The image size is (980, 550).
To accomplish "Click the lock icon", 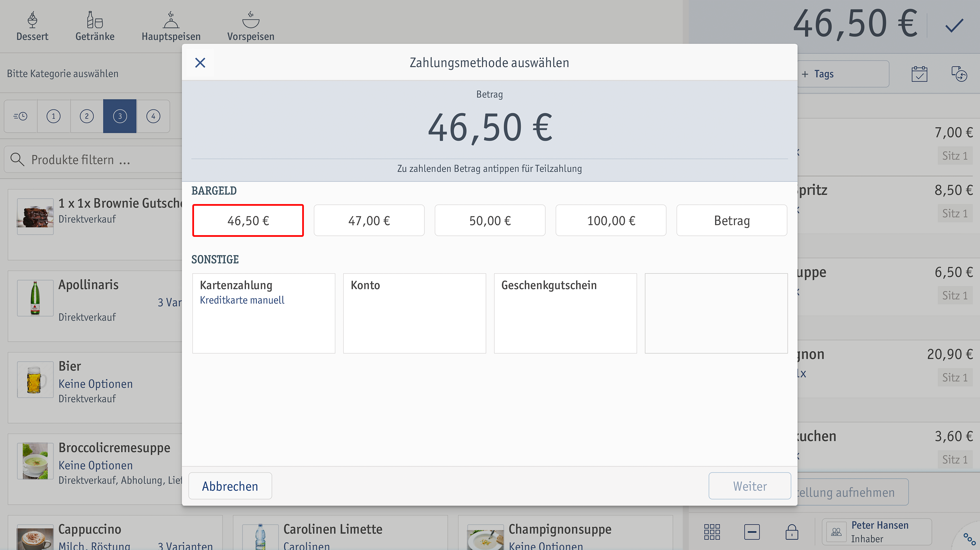I will tap(792, 532).
